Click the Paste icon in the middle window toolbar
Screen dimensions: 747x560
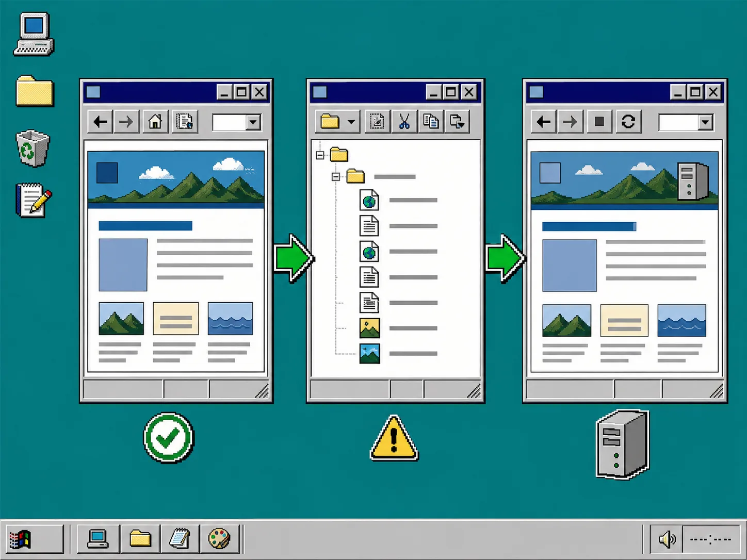(457, 122)
